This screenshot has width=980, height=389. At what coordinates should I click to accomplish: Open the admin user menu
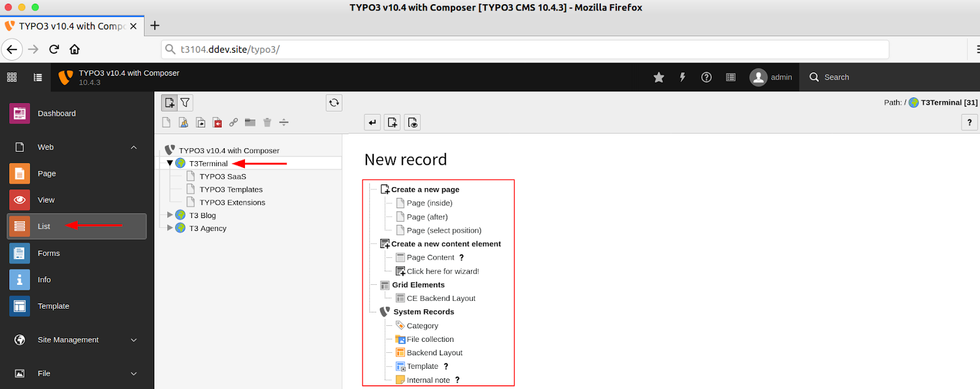click(x=771, y=77)
